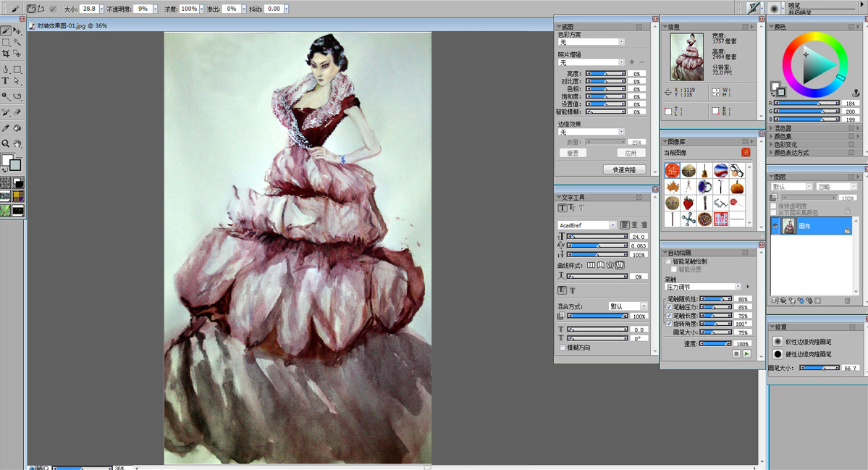
Task: Collapse the 文字工具 panel header
Action: (559, 198)
